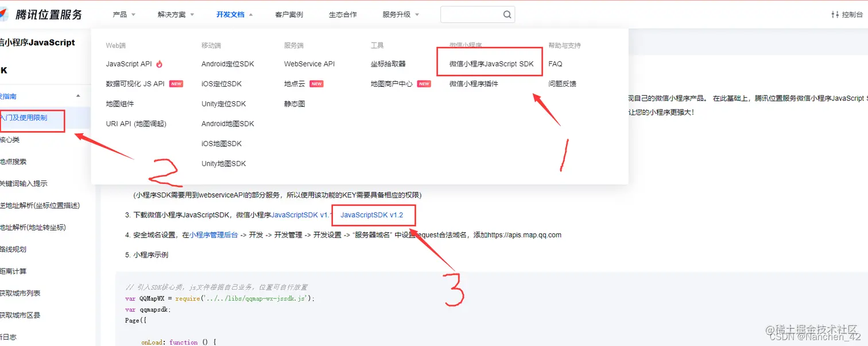Click the require qqmap-wx-jssdk.js code line
This screenshot has height=346, width=868.
220,298
